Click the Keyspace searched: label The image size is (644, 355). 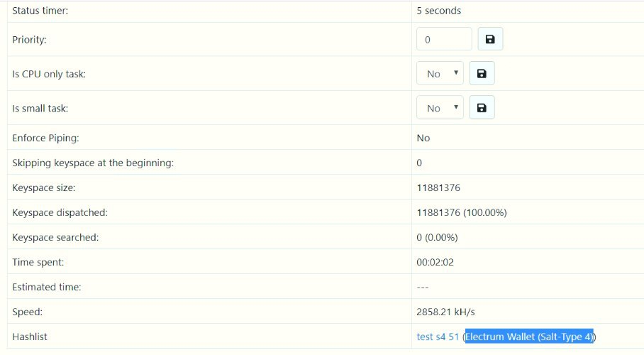coord(55,237)
